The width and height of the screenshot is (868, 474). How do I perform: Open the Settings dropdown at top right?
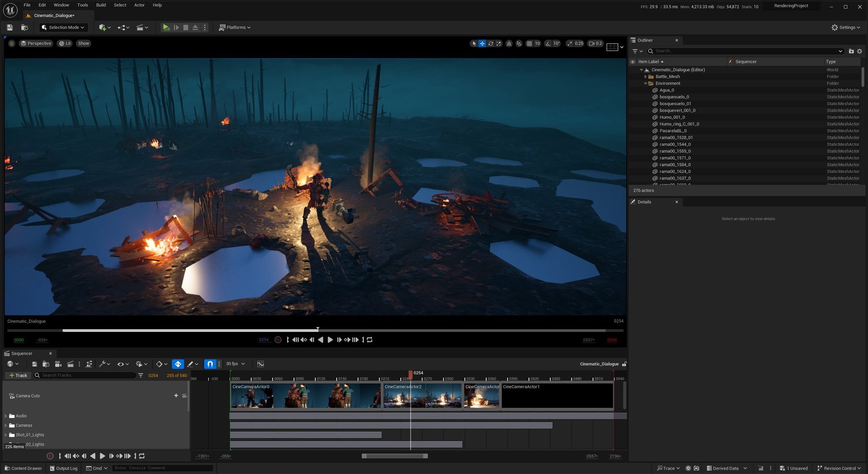pos(846,27)
